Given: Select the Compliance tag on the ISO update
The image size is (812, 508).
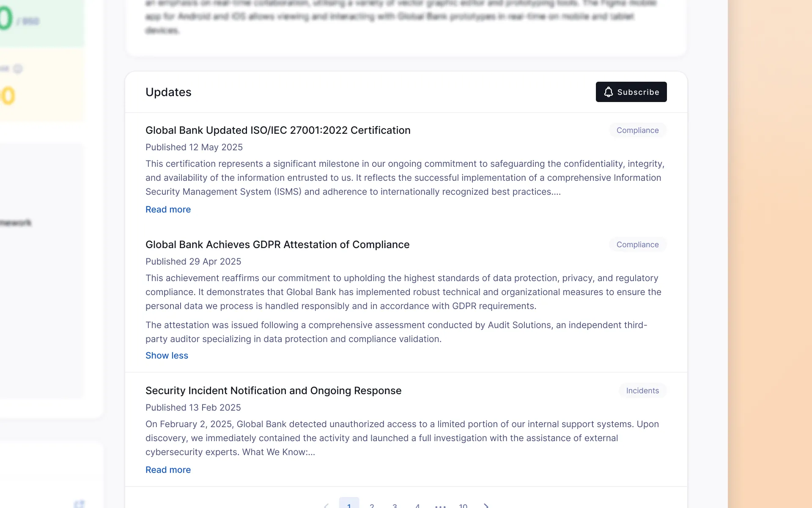Looking at the screenshot, I should 637,130.
